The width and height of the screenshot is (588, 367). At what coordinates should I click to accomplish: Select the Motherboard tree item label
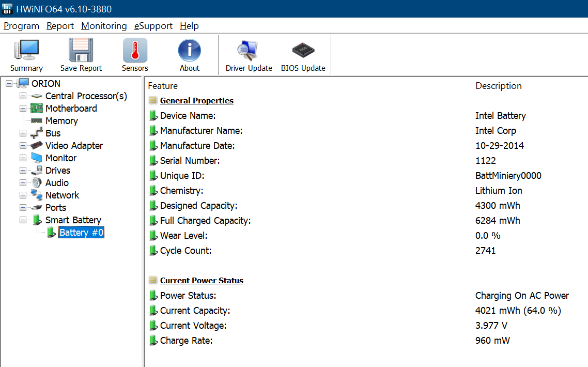tap(71, 109)
